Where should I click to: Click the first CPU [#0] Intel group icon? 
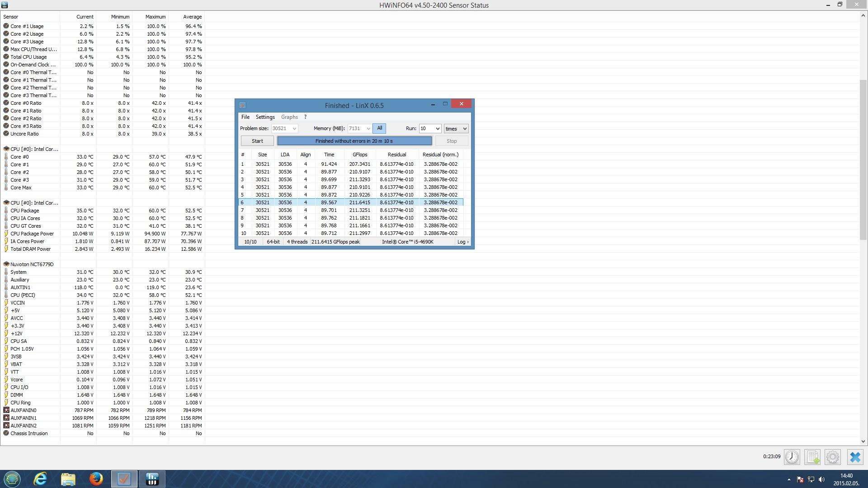(6, 149)
